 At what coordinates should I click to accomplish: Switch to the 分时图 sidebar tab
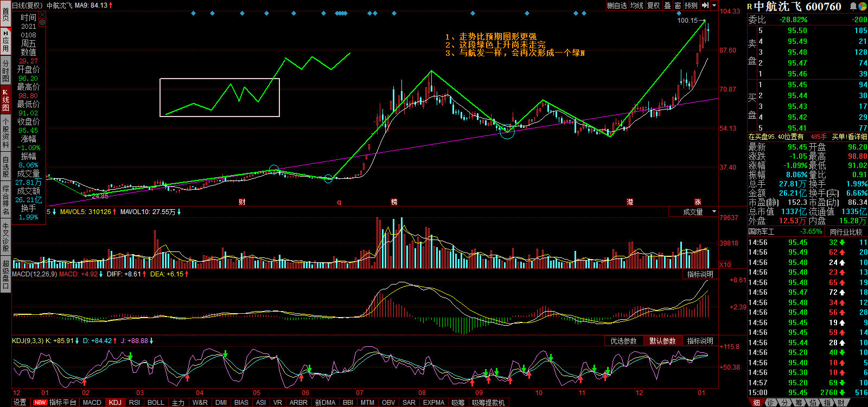pos(5,71)
